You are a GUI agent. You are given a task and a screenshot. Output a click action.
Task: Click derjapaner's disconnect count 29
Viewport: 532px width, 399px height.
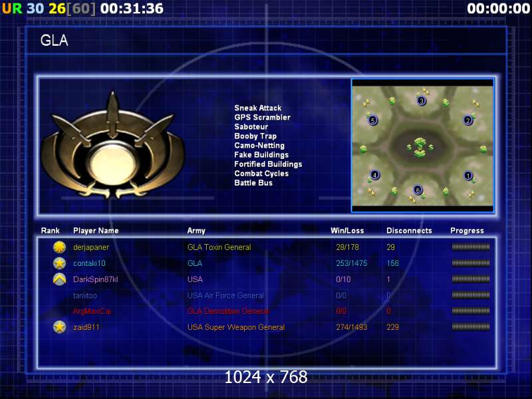pos(390,247)
